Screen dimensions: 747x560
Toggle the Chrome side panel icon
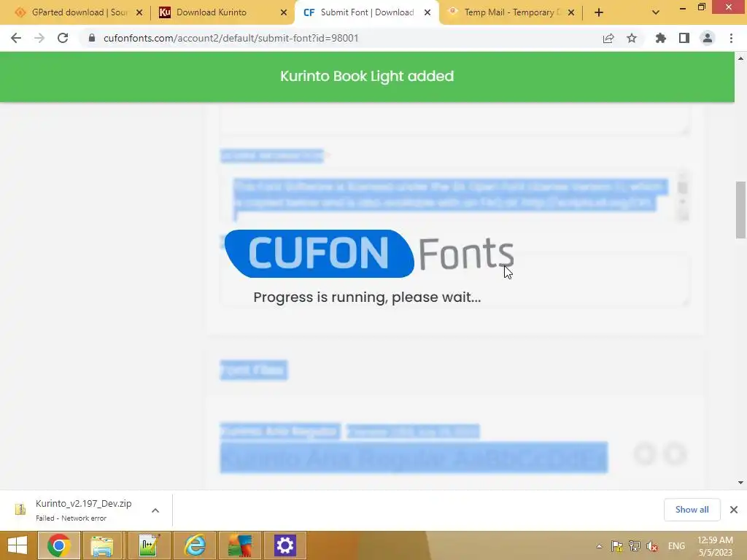pos(684,38)
